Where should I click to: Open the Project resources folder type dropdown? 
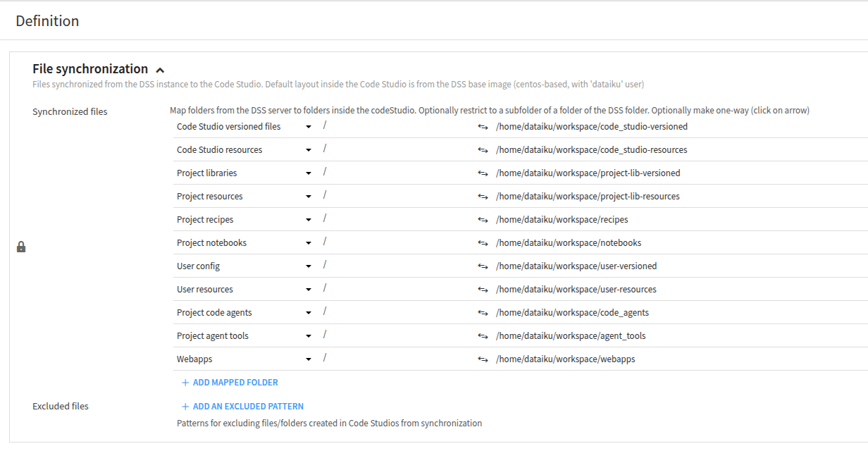pyautogui.click(x=309, y=196)
